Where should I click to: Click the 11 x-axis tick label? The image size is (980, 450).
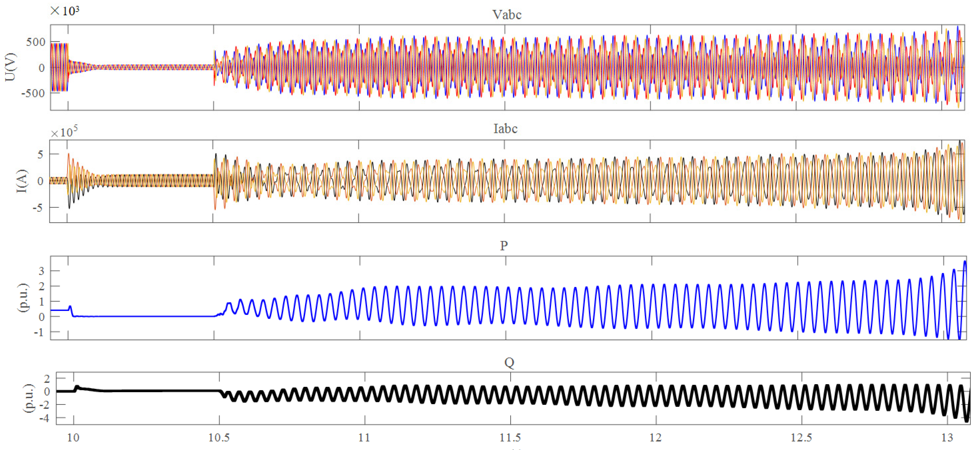(x=364, y=438)
